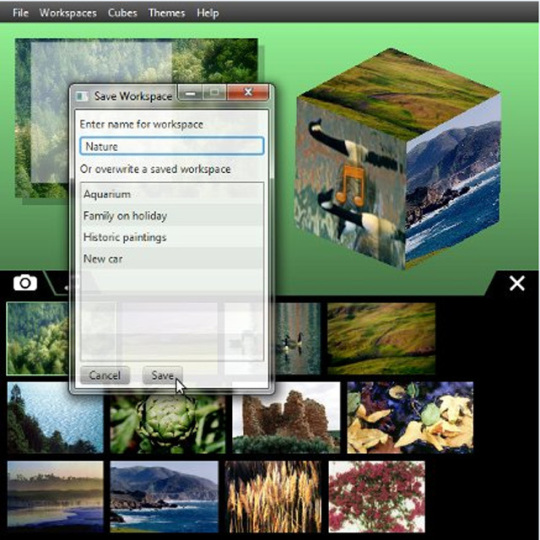The width and height of the screenshot is (540, 540).
Task: Select the green grassy hillside thumbnail
Action: pyautogui.click(x=381, y=339)
